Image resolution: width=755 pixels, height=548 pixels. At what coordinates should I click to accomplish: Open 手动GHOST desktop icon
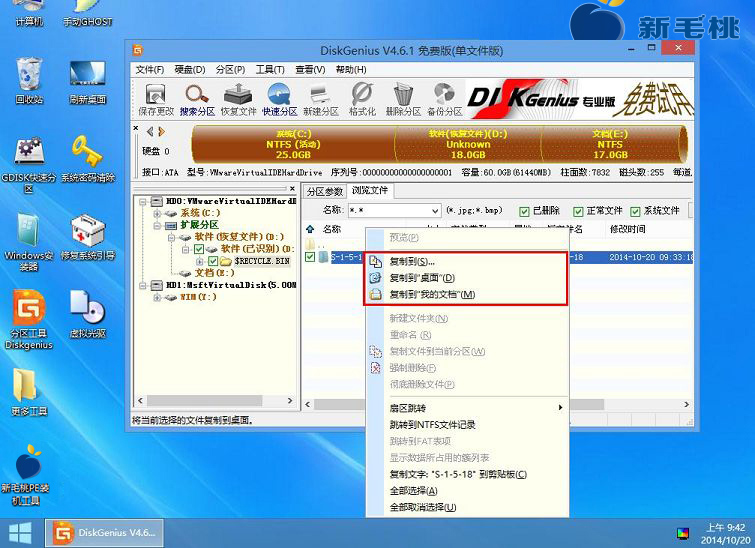click(x=87, y=14)
